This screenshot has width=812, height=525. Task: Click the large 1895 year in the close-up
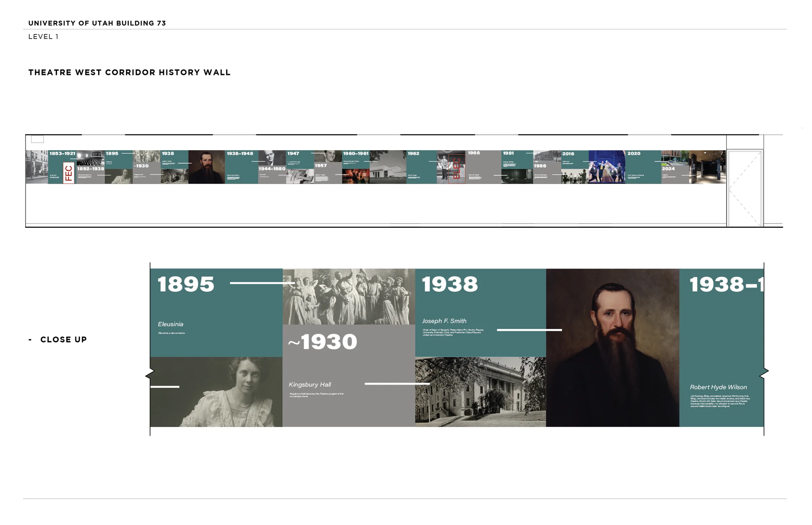186,284
